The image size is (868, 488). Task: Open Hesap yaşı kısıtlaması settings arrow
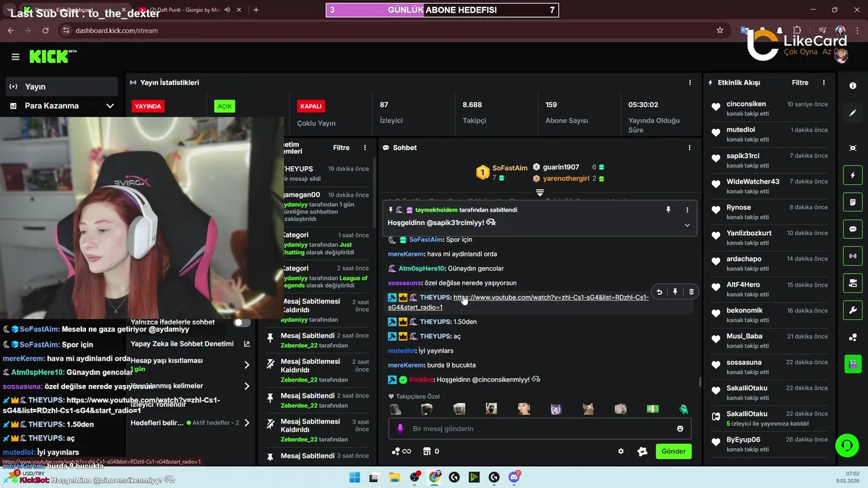click(247, 365)
